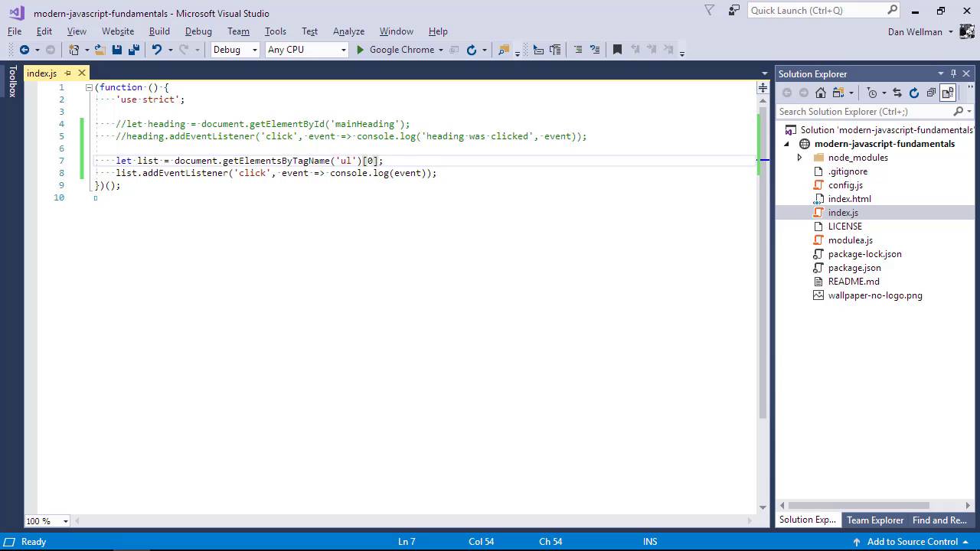
Task: Open index.html in Solution Explorer
Action: tap(849, 199)
